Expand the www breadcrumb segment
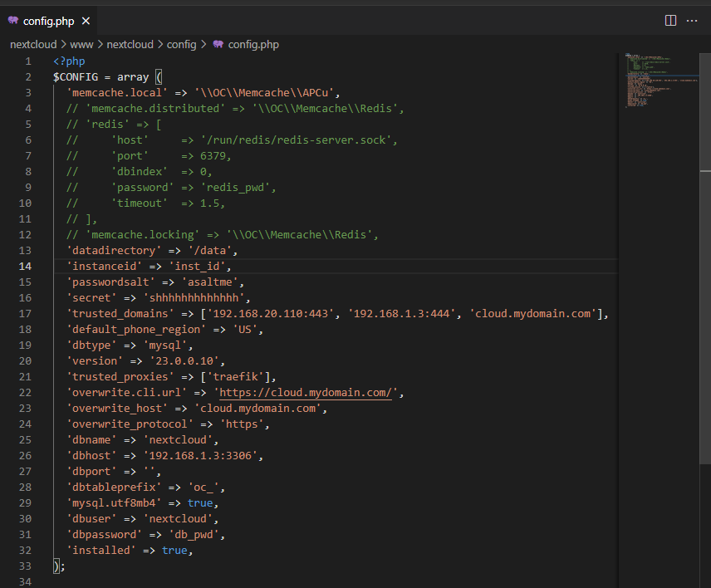This screenshot has height=588, width=711. (81, 44)
